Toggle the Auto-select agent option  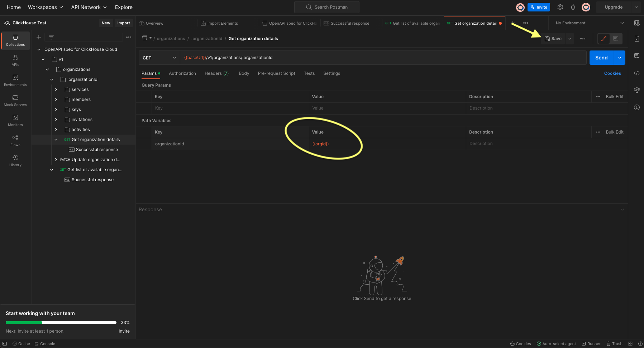point(556,344)
